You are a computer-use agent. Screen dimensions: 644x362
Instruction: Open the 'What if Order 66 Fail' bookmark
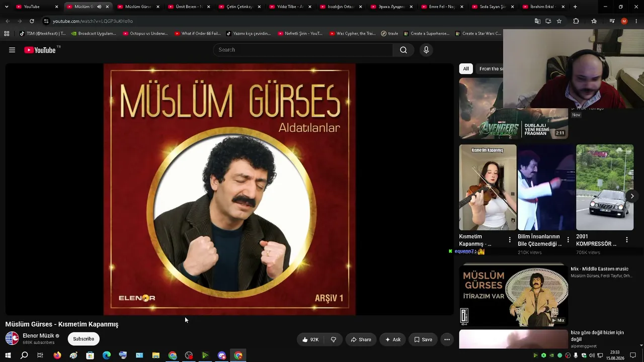(197, 34)
